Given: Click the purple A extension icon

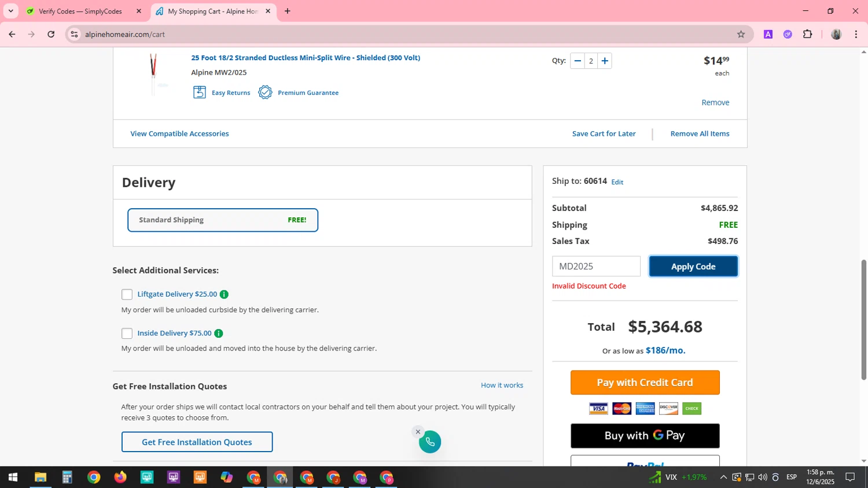Looking at the screenshot, I should 768,34.
